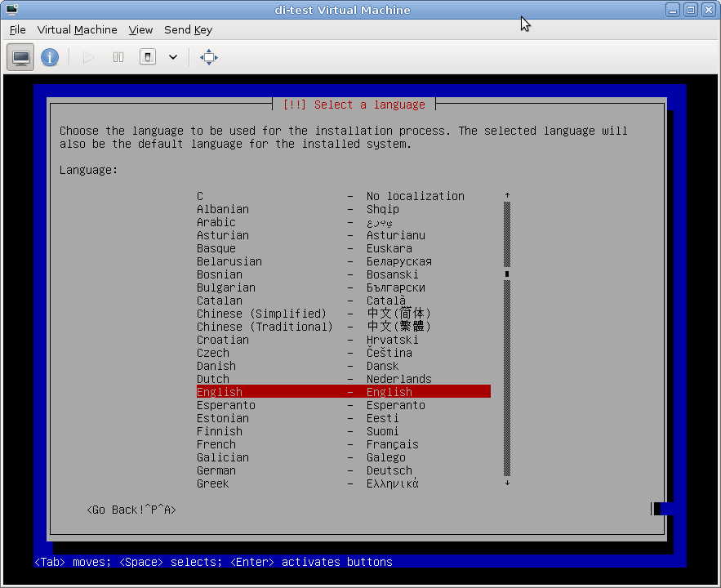Select Catalan in the language list
This screenshot has width=721, height=588.
tap(344, 301)
